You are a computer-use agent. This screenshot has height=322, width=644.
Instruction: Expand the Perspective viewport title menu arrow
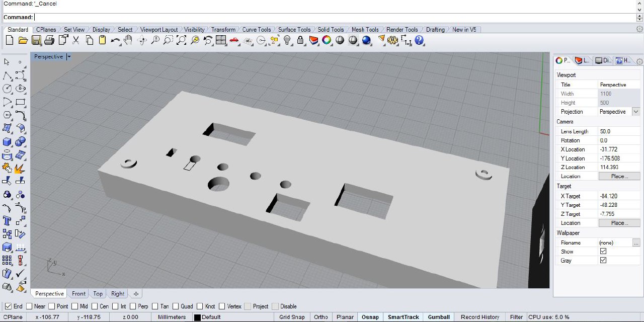[69, 57]
